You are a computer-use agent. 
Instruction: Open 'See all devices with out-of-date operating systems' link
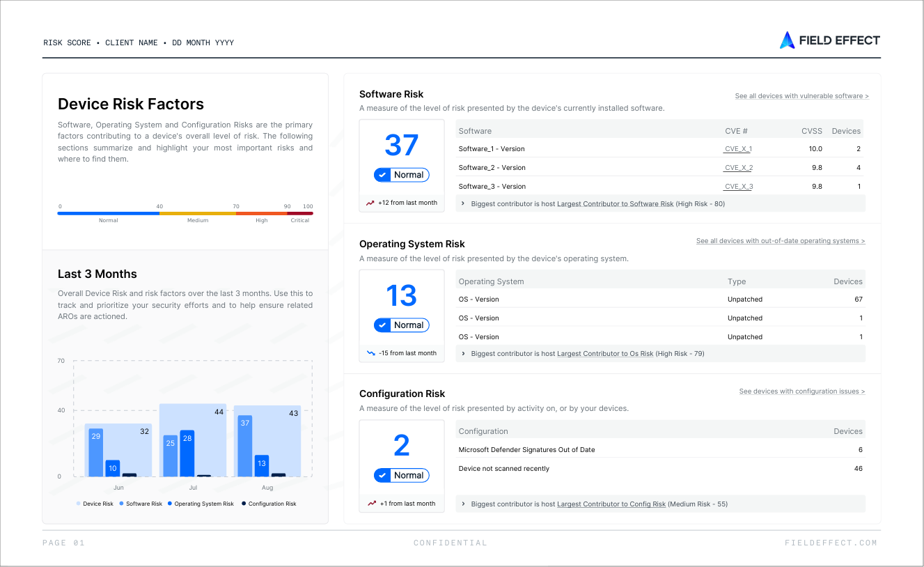click(x=781, y=241)
